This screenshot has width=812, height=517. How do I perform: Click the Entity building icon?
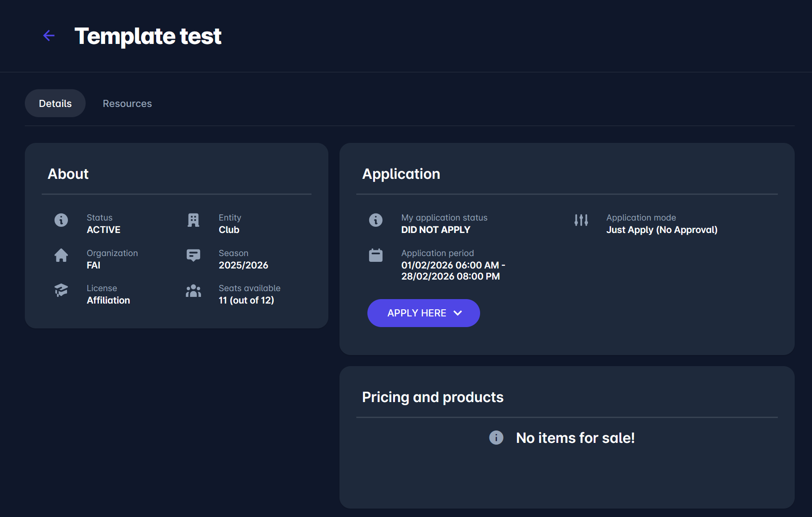pos(193,220)
